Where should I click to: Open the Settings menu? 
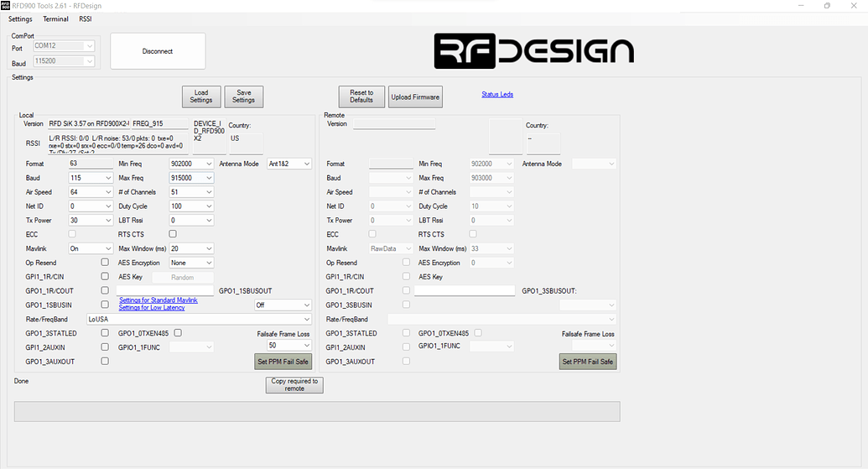click(x=20, y=18)
